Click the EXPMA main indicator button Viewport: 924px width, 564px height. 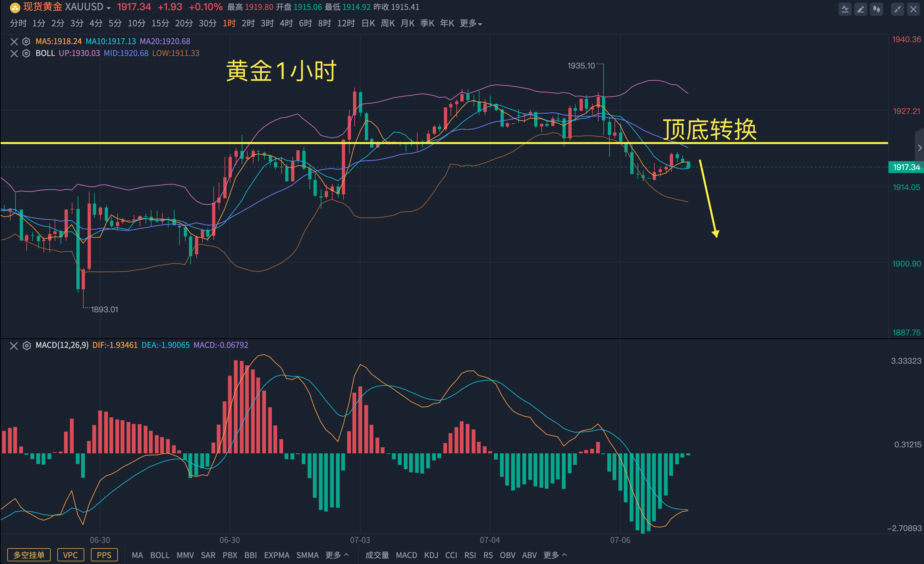click(x=276, y=555)
